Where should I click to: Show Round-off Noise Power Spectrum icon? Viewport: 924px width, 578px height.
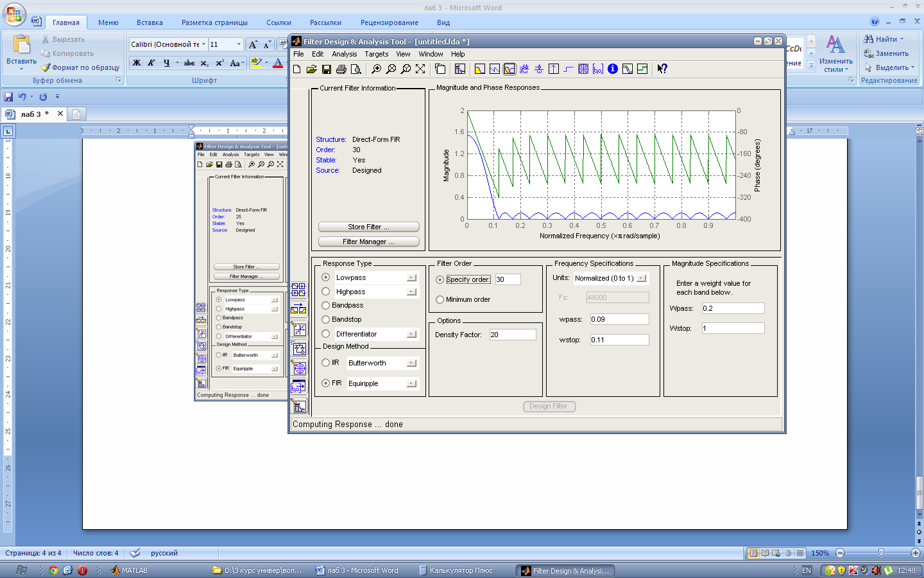click(642, 69)
